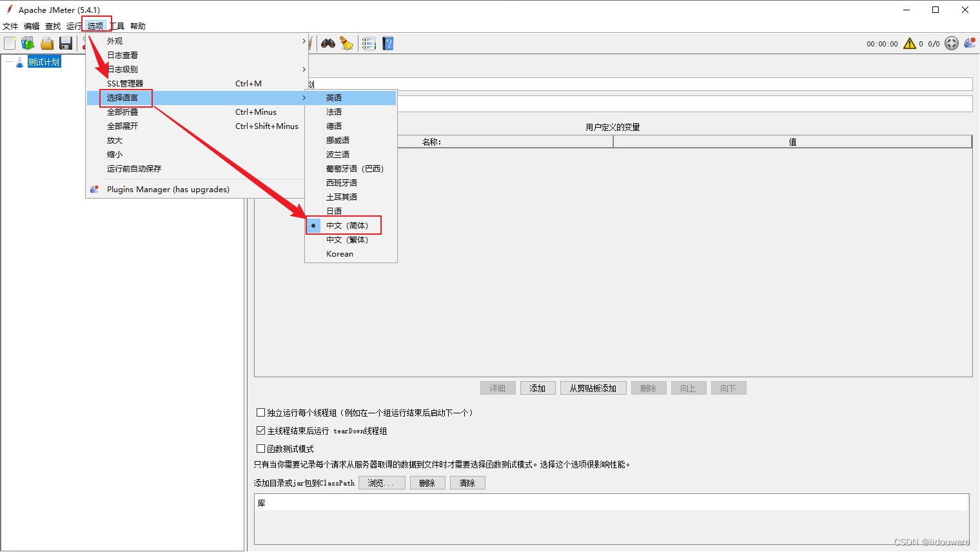Click the 值 column header
The image size is (980, 552).
(x=792, y=142)
